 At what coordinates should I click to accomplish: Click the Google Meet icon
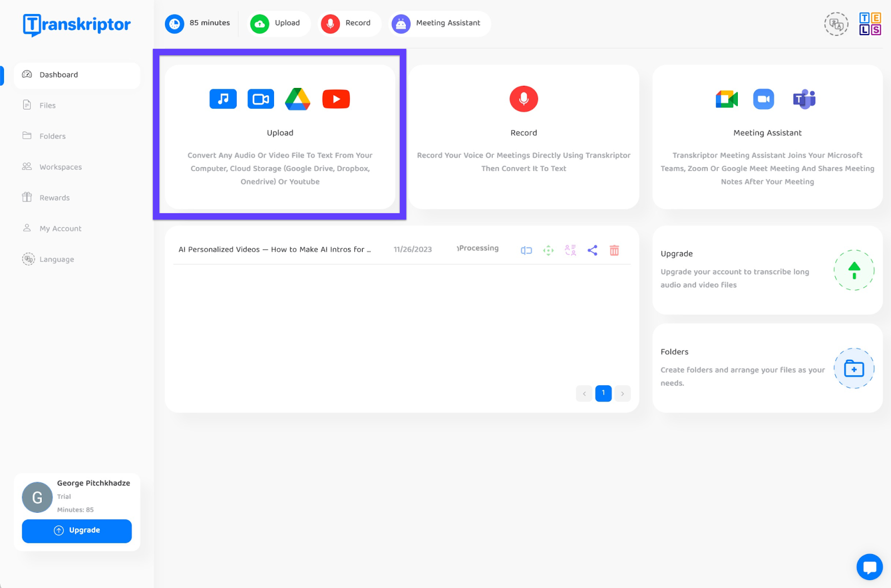pos(727,99)
